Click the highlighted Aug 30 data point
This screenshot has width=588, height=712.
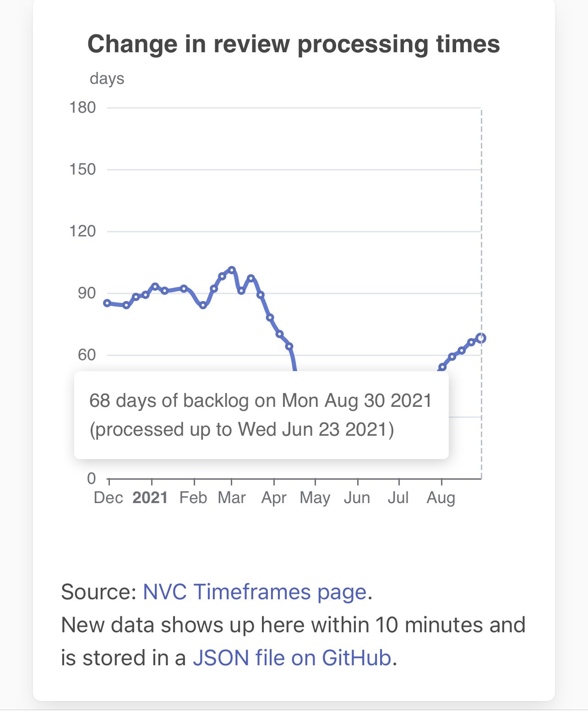click(x=481, y=338)
